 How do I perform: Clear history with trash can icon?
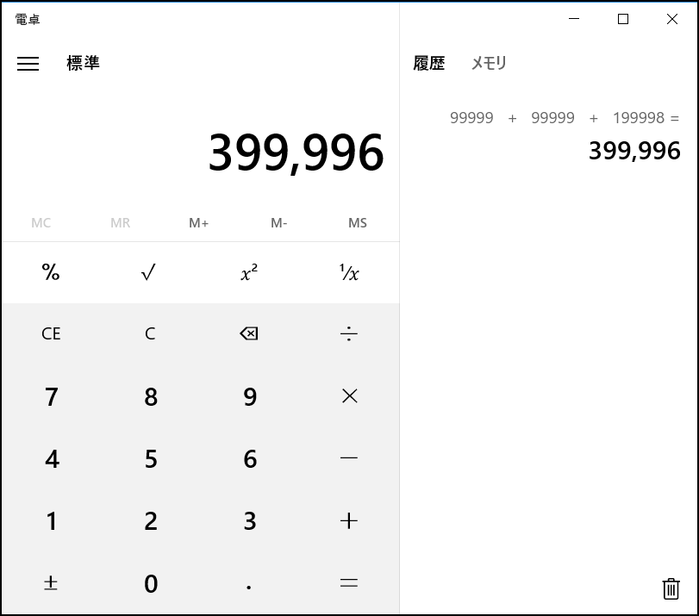[671, 588]
